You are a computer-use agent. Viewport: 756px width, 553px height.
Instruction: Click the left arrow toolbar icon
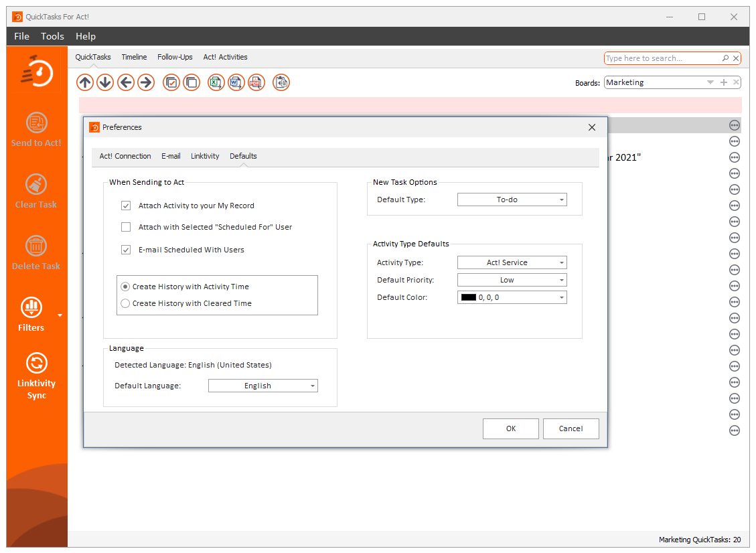pyautogui.click(x=126, y=82)
